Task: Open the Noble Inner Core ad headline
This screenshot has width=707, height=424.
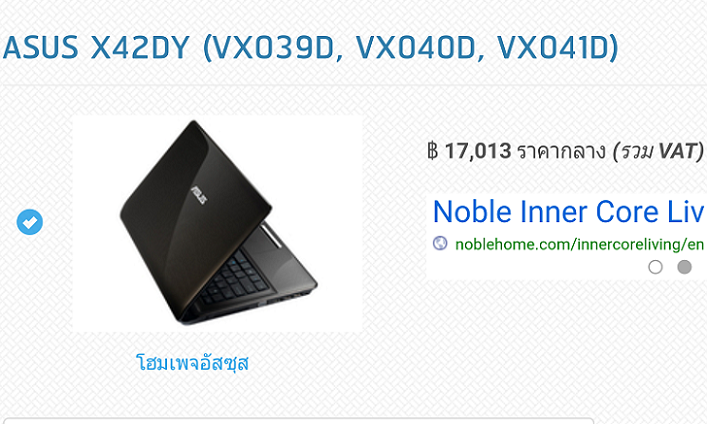Action: [x=569, y=212]
